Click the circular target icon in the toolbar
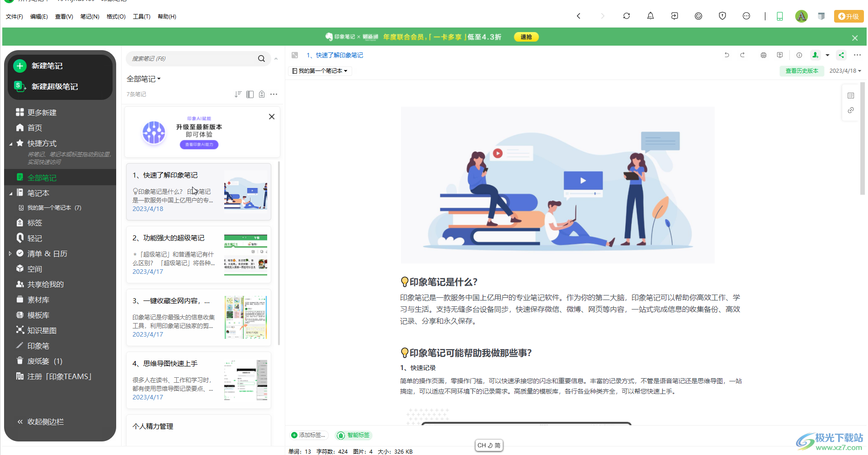This screenshot has width=868, height=455. coord(698,16)
